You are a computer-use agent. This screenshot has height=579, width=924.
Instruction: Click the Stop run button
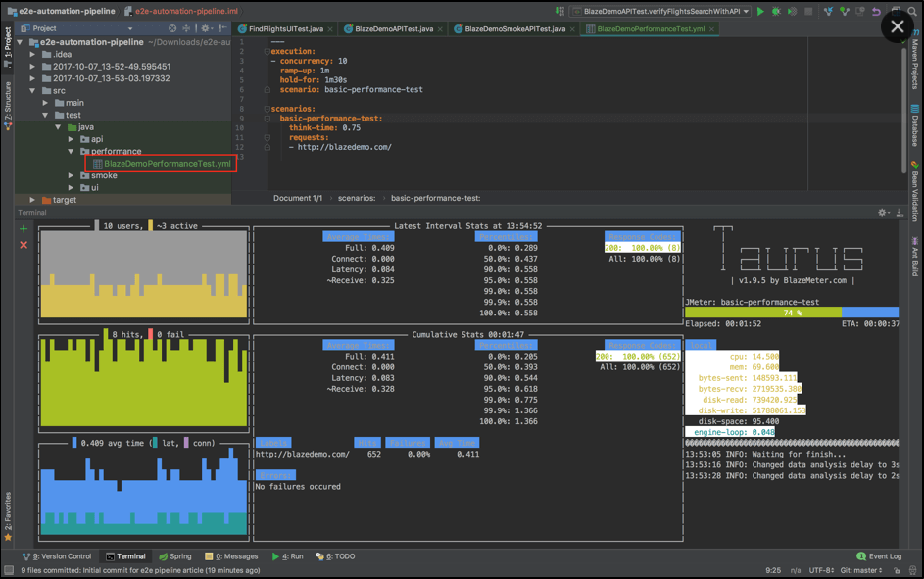(x=808, y=12)
